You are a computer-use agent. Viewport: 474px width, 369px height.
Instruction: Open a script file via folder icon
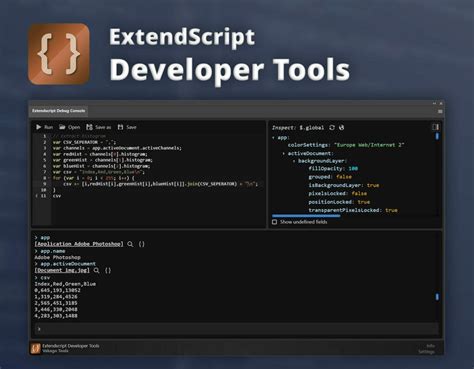coord(62,127)
